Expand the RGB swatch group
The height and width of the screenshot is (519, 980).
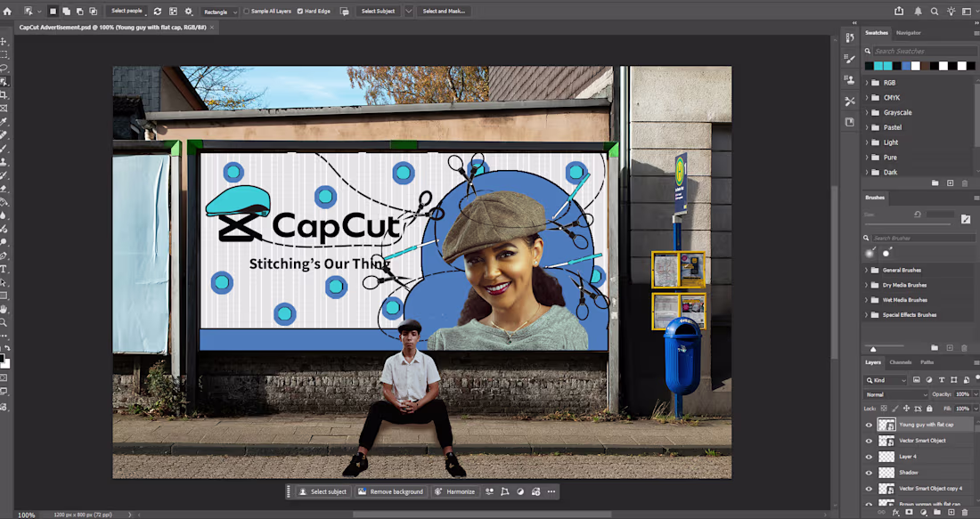click(x=867, y=83)
